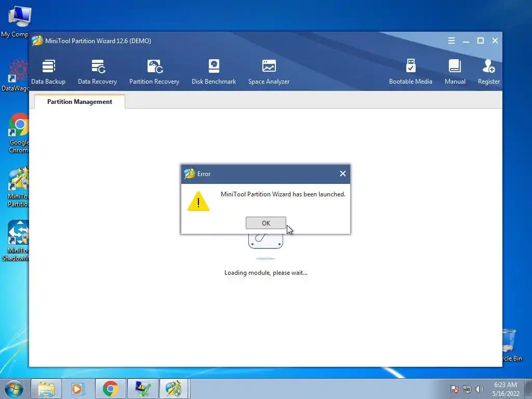Select the Google Chrome desktop shortcut
Viewport: 532px width, 399px height.
click(19, 134)
